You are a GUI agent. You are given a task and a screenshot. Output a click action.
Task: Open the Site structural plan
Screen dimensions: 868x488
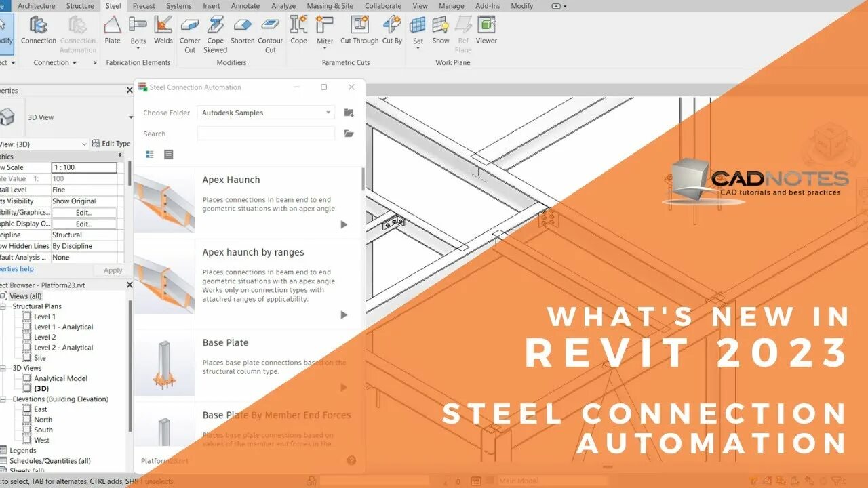[x=40, y=358]
